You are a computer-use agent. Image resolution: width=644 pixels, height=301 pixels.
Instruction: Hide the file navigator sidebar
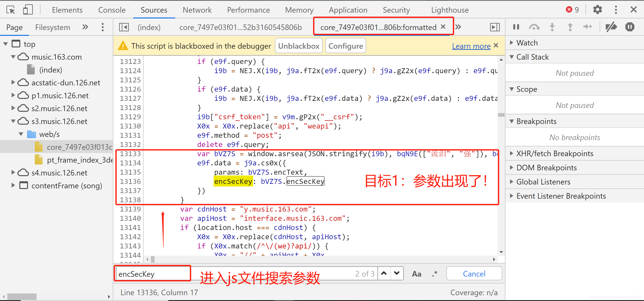click(x=124, y=27)
